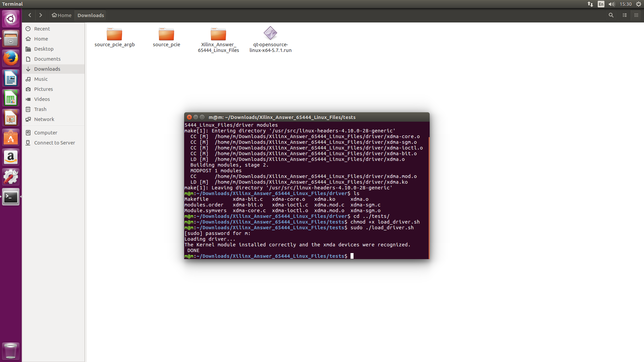
Task: Click 'Building modules, stage 2.' line
Action: click(x=229, y=165)
